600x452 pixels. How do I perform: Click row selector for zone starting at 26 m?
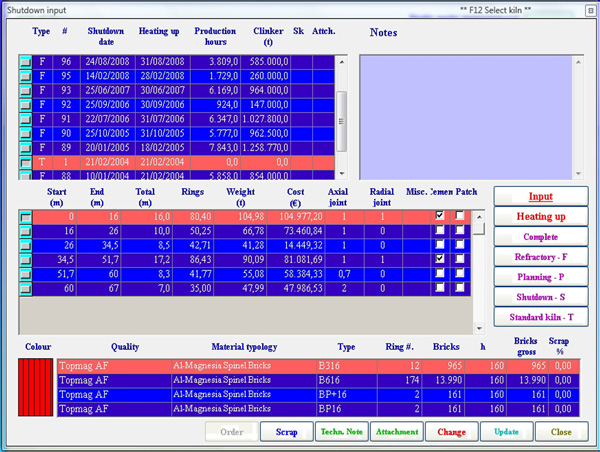(26, 246)
